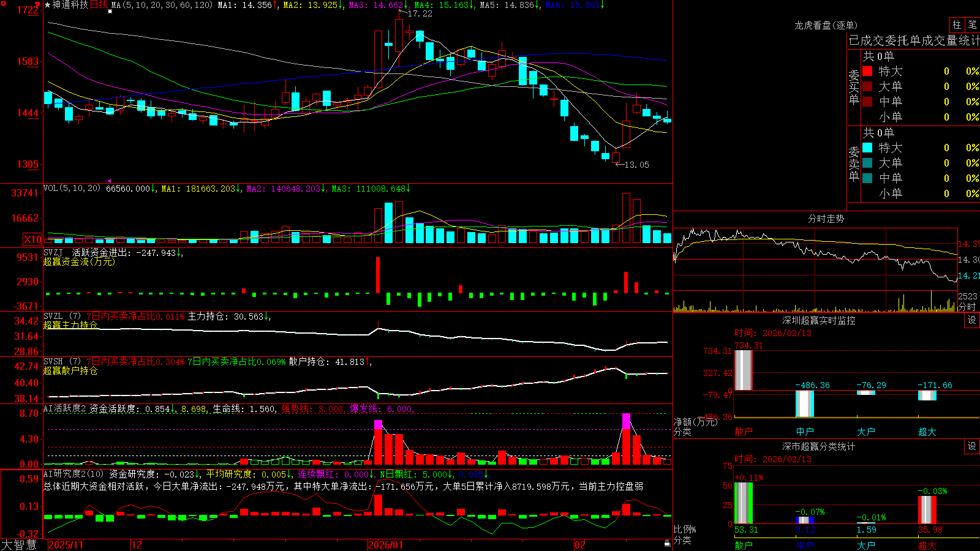The height and width of the screenshot is (551, 980).
Task: Click the 大智慧 logo in the bottom-left corner
Action: coord(19,545)
